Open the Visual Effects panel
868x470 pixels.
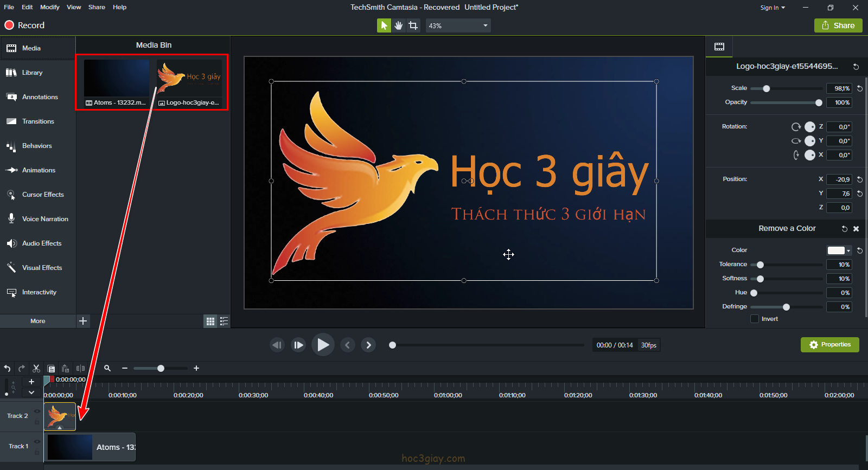37,268
